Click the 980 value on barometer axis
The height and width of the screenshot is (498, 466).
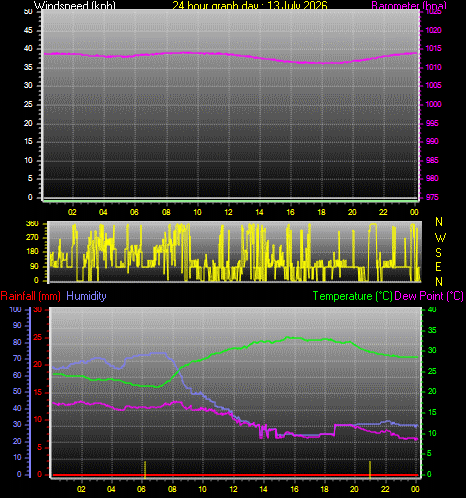tap(432, 178)
